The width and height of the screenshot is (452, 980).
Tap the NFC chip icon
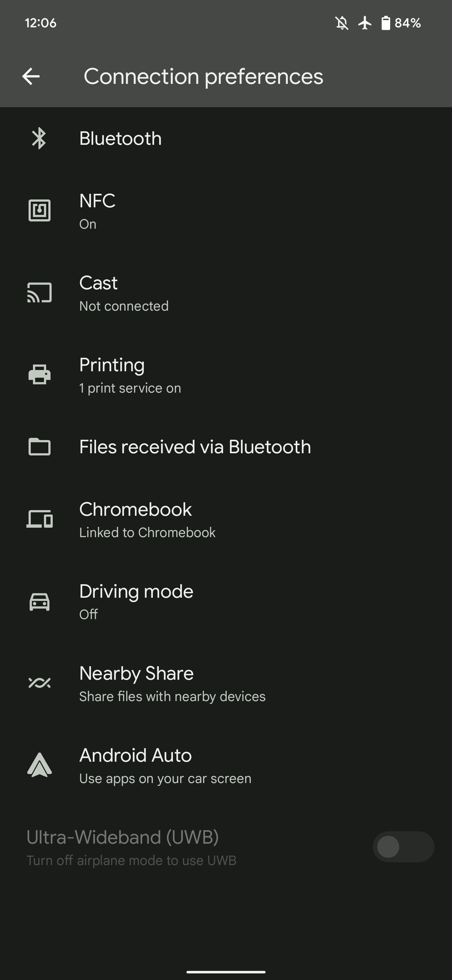click(40, 210)
